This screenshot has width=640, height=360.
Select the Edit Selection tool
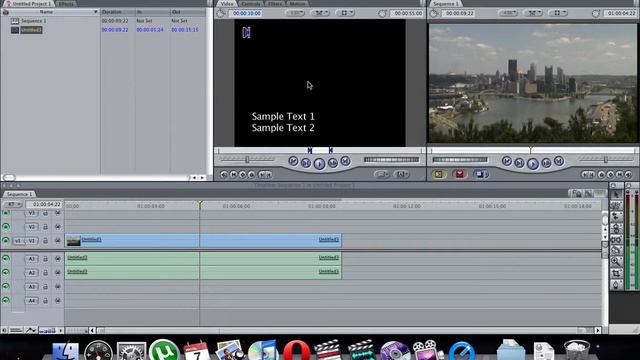pos(616,206)
